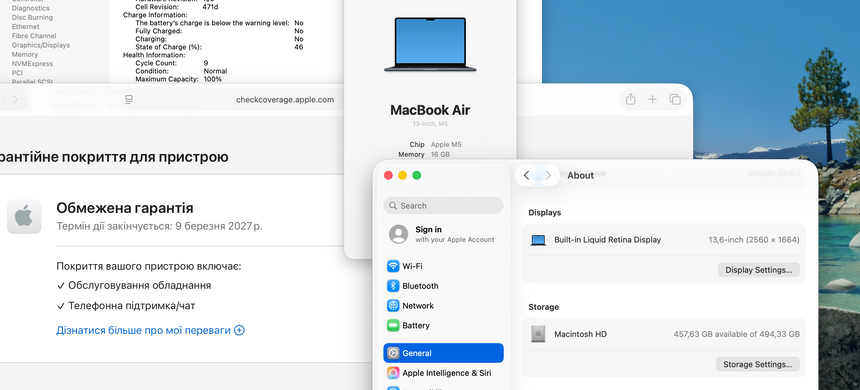The image size is (860, 390).
Task: Click the Обслуговування обладнання coverage line
Action: click(134, 285)
